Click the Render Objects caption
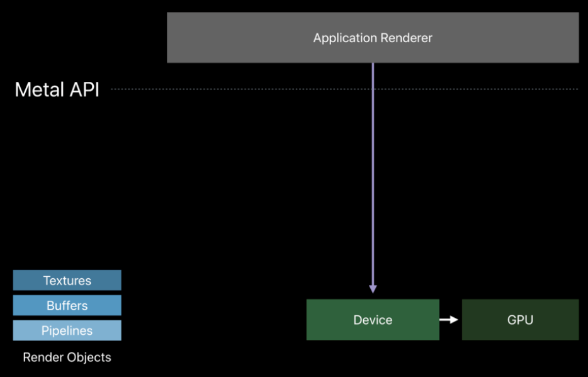588x377 pixels. [x=67, y=357]
